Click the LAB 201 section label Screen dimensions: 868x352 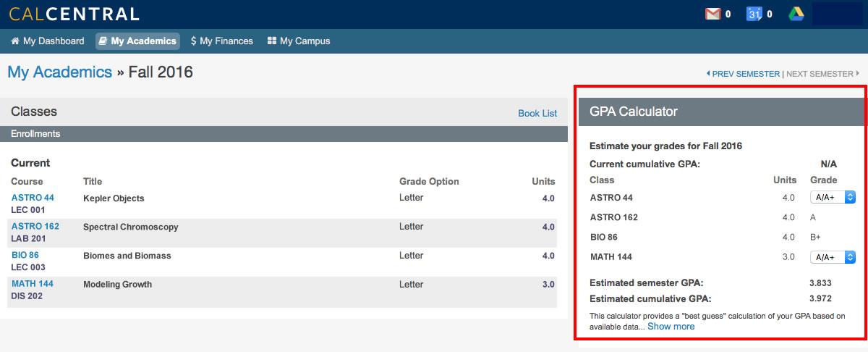point(28,238)
